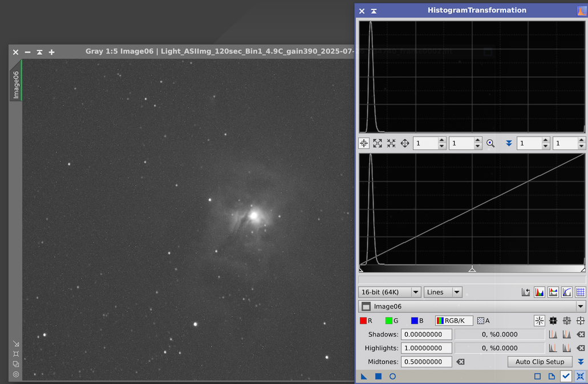This screenshot has width=588, height=384.
Task: Click the histogram zoom magnifier icon
Action: pyautogui.click(x=490, y=143)
